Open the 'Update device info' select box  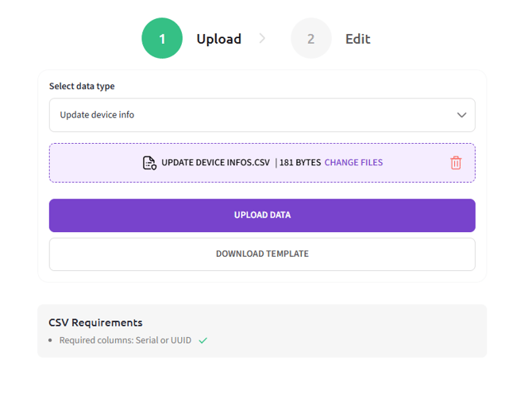click(x=238, y=115)
